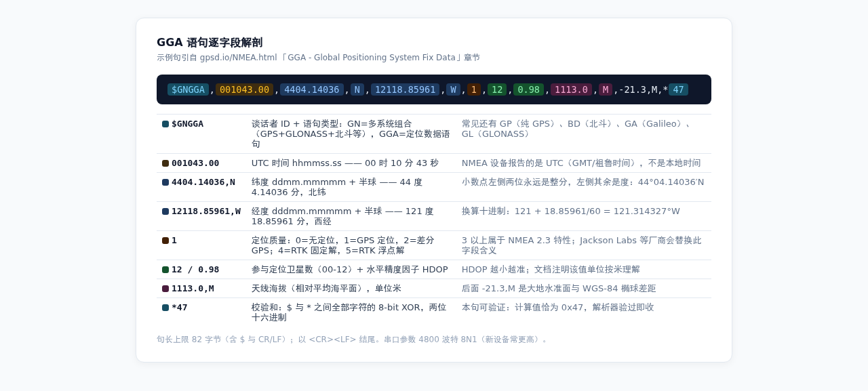Image resolution: width=868 pixels, height=391 pixels.
Task: Click the talker ID description starting 谈话者 ID
Action: click(351, 134)
